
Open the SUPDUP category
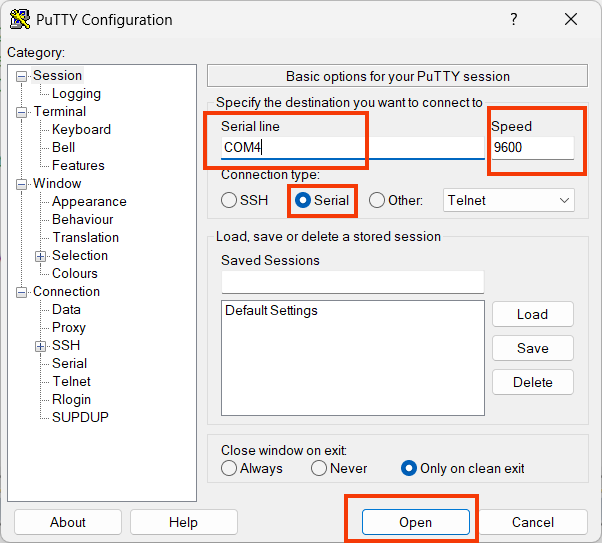click(80, 417)
